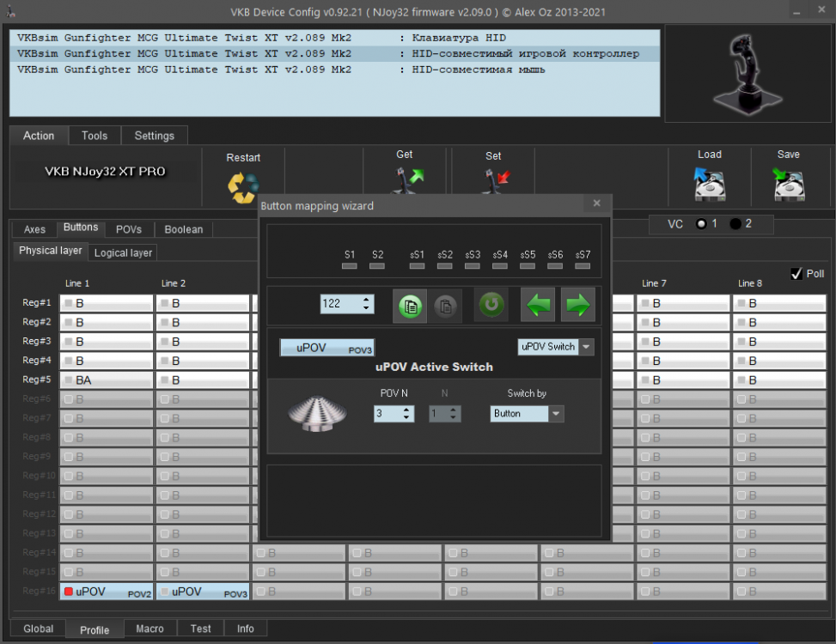The height and width of the screenshot is (644, 836).
Task: Click the uPOV POV3 button in the wizard
Action: (326, 347)
